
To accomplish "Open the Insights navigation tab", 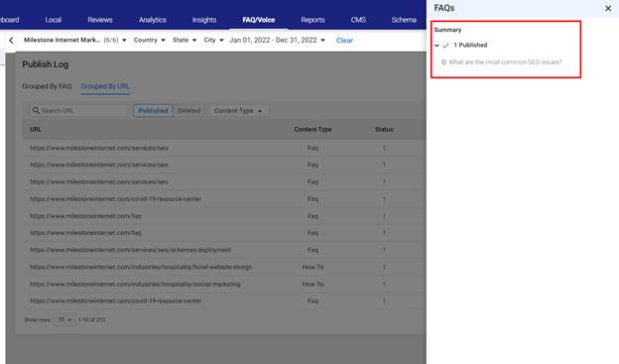I will 204,20.
